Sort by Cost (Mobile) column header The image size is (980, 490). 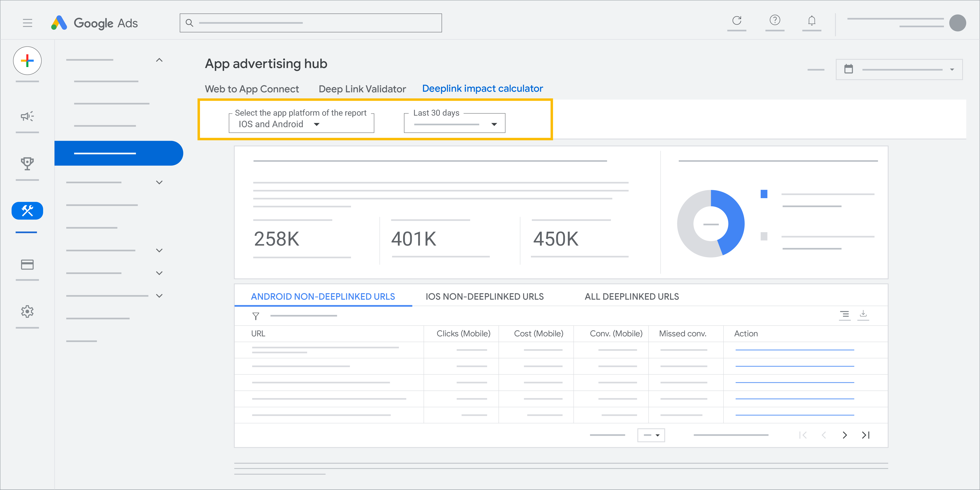pyautogui.click(x=538, y=334)
